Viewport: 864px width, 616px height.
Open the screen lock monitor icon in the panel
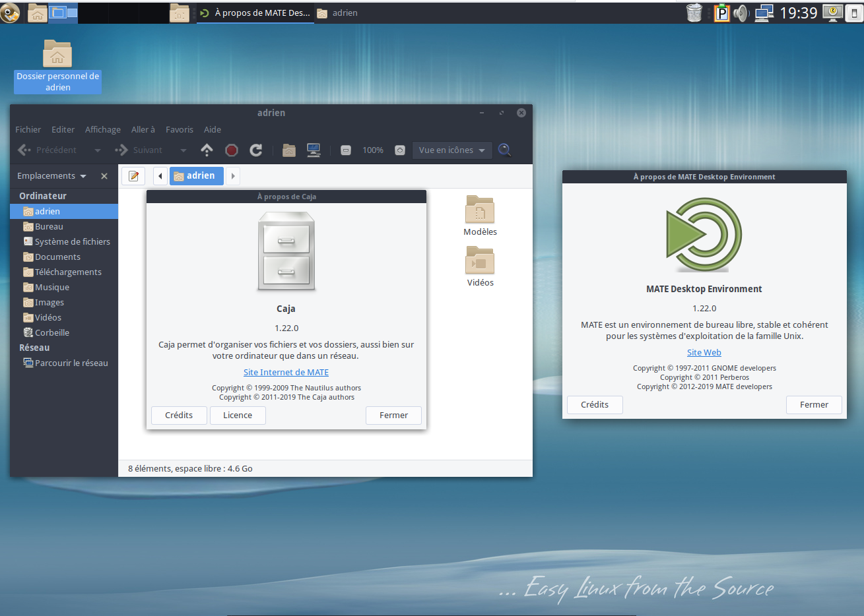click(834, 13)
